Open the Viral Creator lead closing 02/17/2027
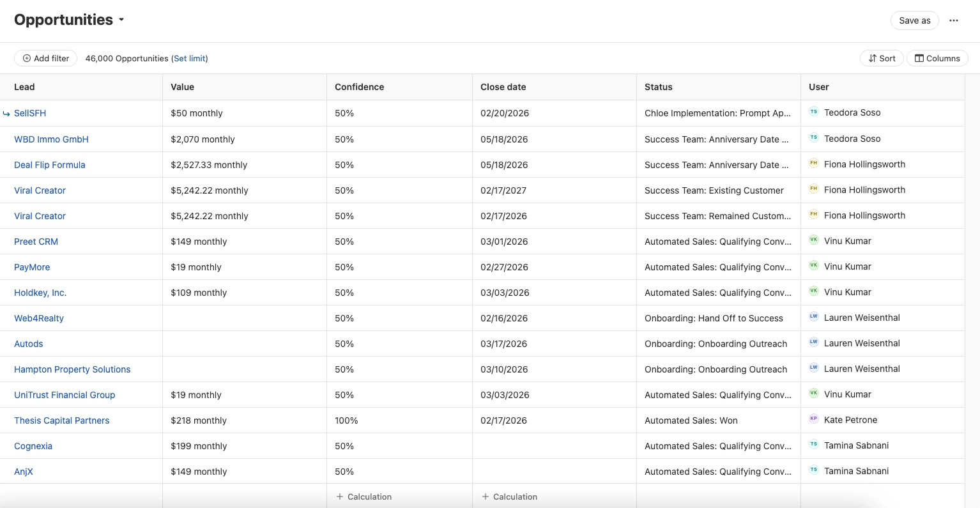Screen dimensions: 980x508 tap(40, 190)
